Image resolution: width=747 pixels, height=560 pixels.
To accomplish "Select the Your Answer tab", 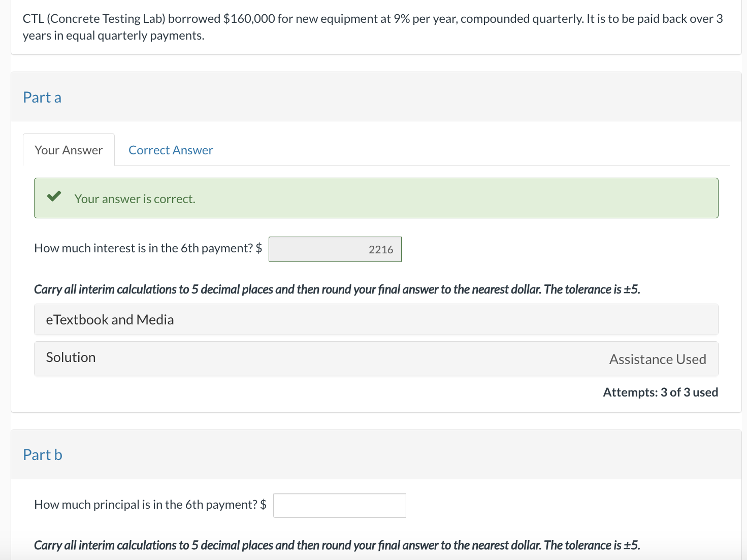I will tap(69, 150).
